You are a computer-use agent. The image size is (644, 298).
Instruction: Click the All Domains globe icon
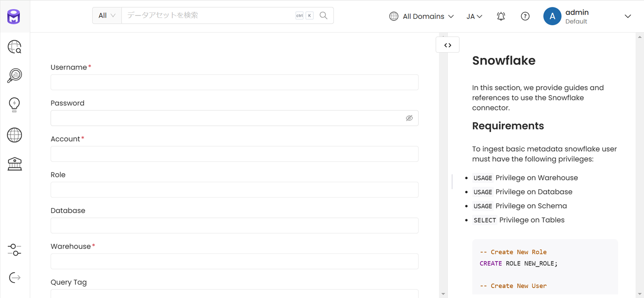pos(394,16)
